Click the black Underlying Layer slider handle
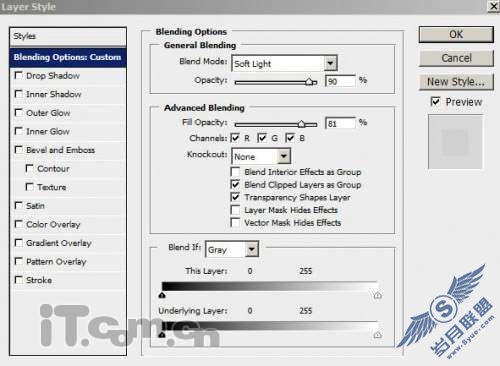The width and height of the screenshot is (500, 366). point(162,335)
